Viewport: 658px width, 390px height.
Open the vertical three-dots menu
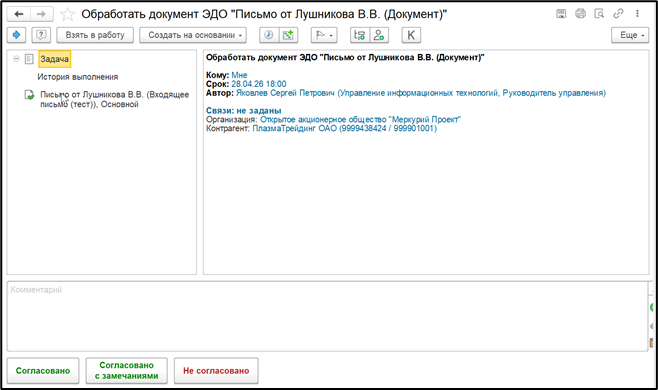point(637,14)
